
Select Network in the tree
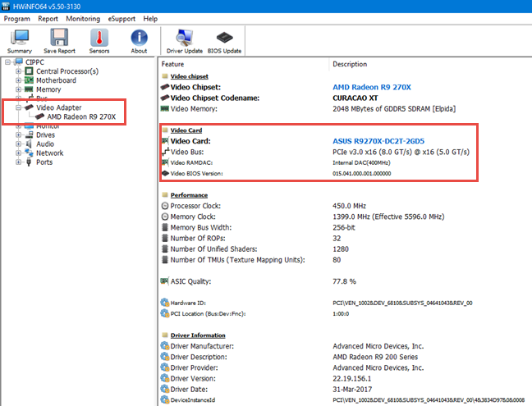pos(49,153)
